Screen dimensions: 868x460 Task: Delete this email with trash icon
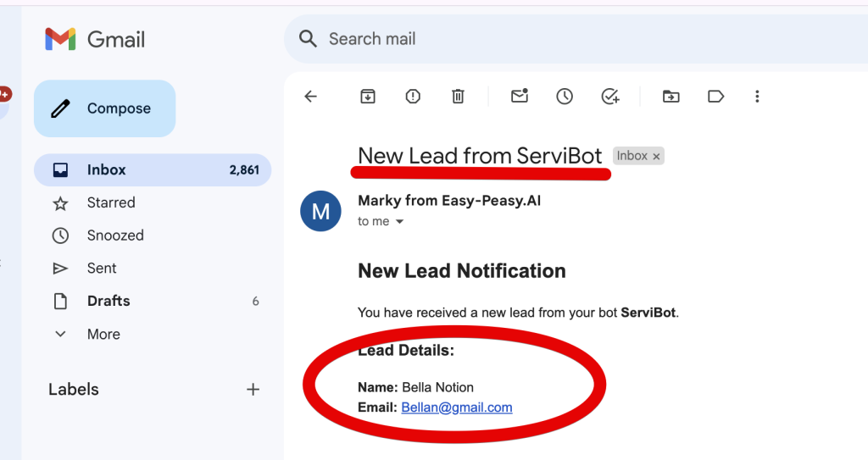click(x=458, y=97)
